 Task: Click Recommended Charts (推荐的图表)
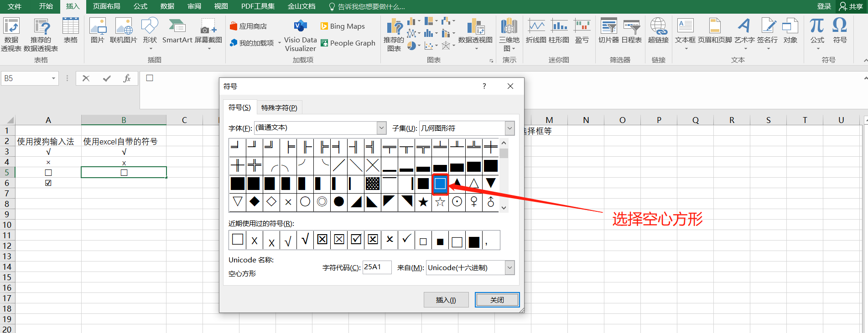coord(394,35)
